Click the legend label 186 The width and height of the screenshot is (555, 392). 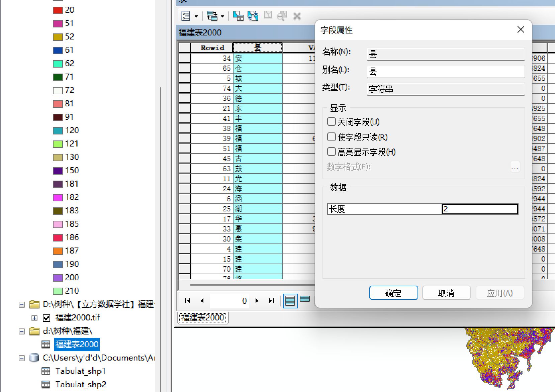[72, 237]
